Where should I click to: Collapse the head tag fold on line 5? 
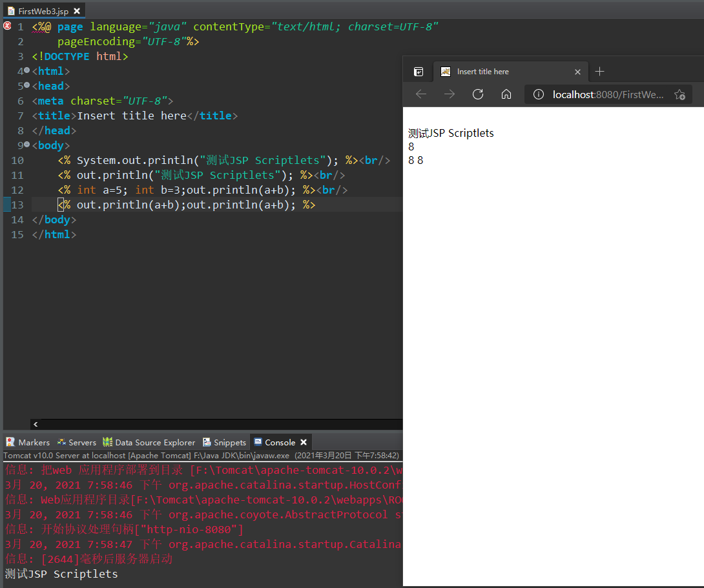[x=27, y=85]
